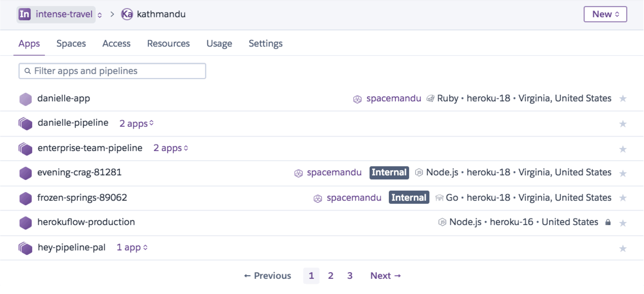Image resolution: width=644 pixels, height=294 pixels.
Task: Go to the Access tab
Action: pos(116,44)
